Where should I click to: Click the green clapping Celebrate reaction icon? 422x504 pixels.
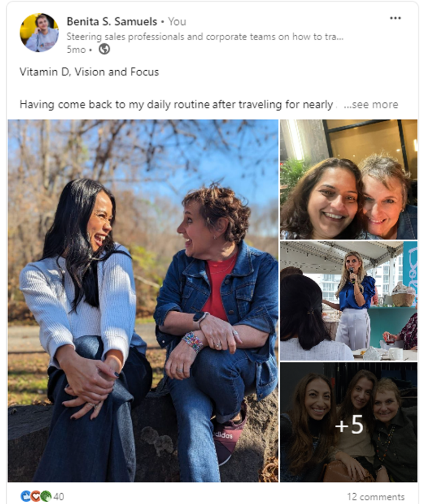click(46, 496)
